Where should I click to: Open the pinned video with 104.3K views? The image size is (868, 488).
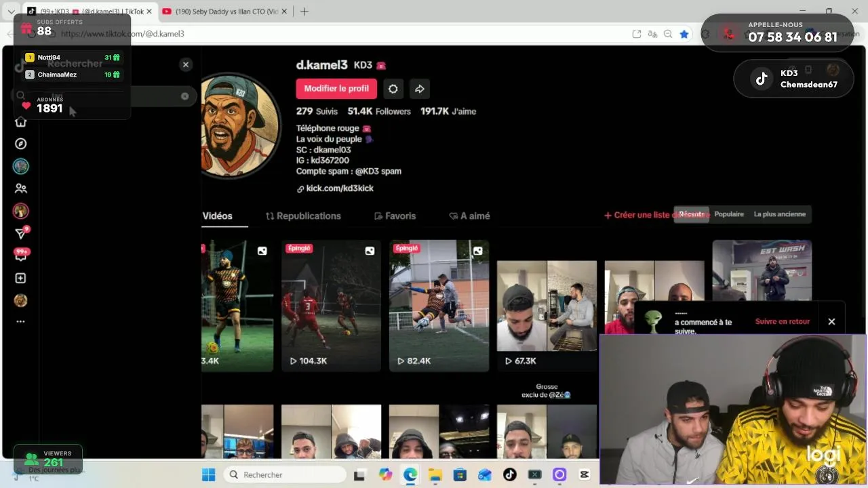(331, 306)
